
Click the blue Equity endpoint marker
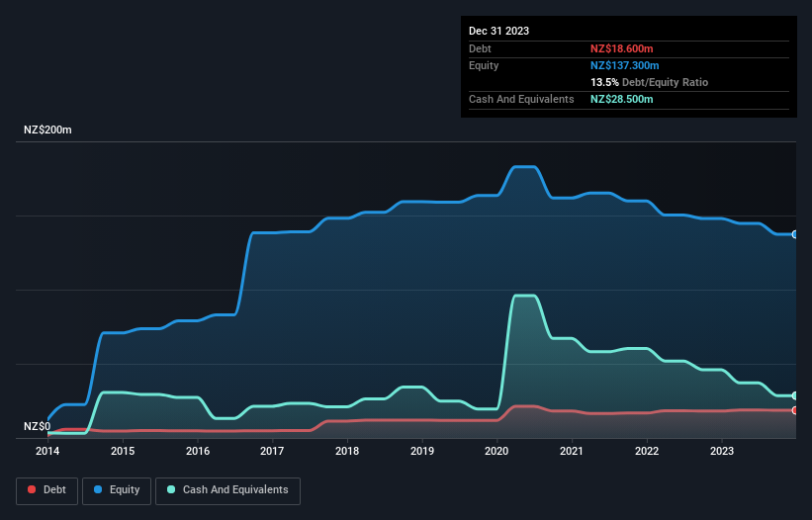(795, 234)
